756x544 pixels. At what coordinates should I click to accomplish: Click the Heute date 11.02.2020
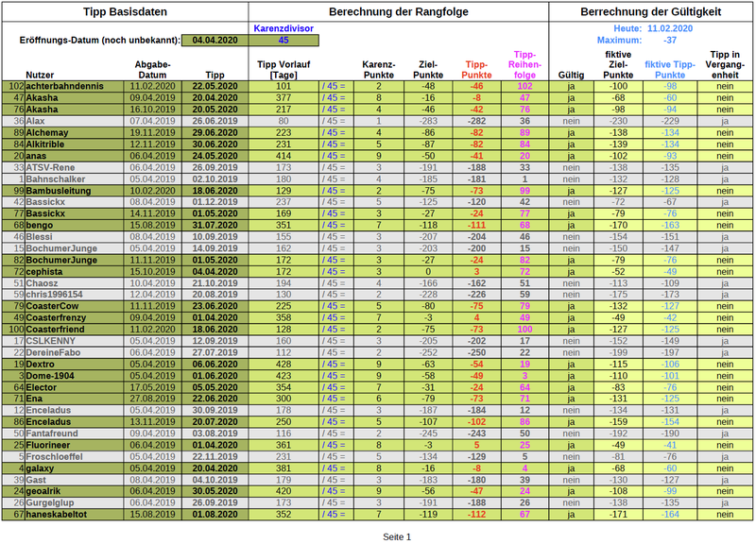pos(670,28)
